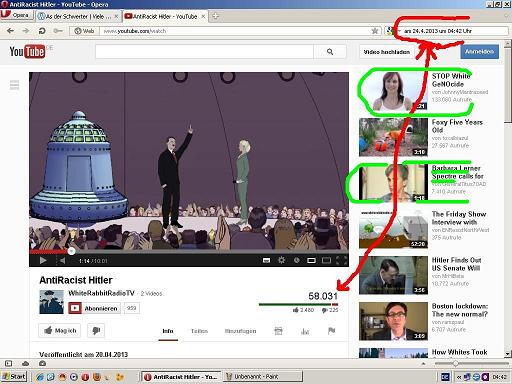
Task: Click the Abonnieren subscribe button
Action: pos(94,308)
